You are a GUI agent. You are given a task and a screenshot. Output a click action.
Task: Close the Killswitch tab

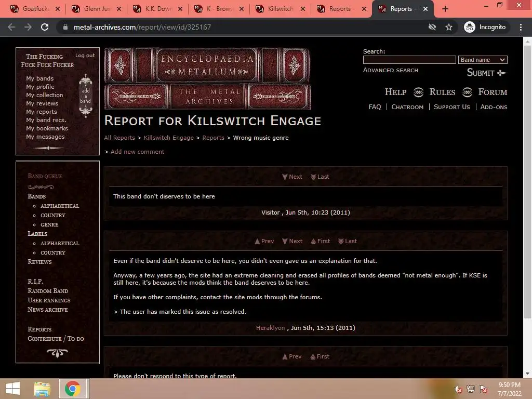(303, 9)
